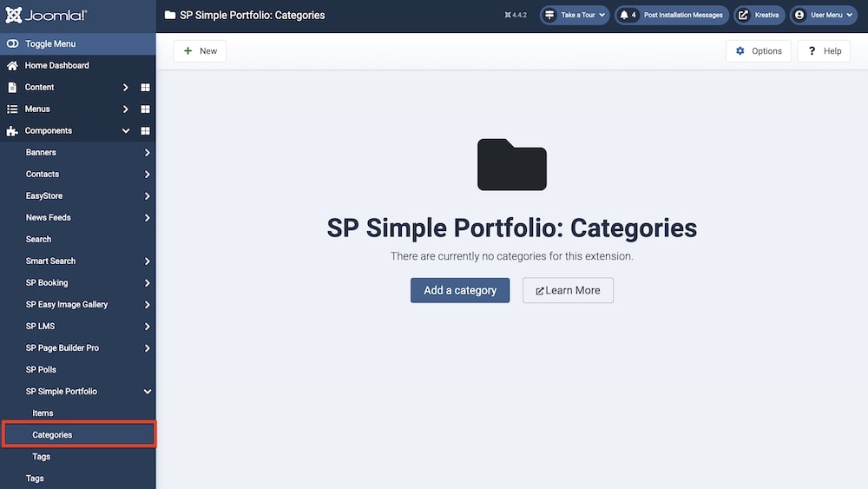Click the Add a category button
868x489 pixels.
[x=460, y=290]
